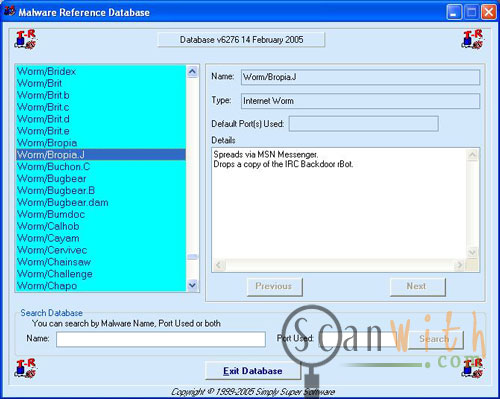Click the Details box scroll up arrow

point(472,155)
